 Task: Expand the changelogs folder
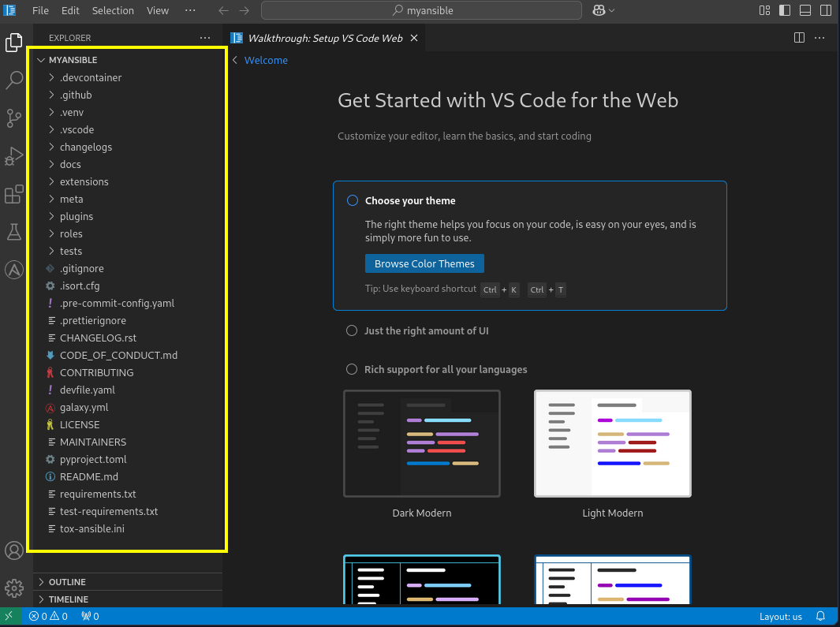point(129,147)
